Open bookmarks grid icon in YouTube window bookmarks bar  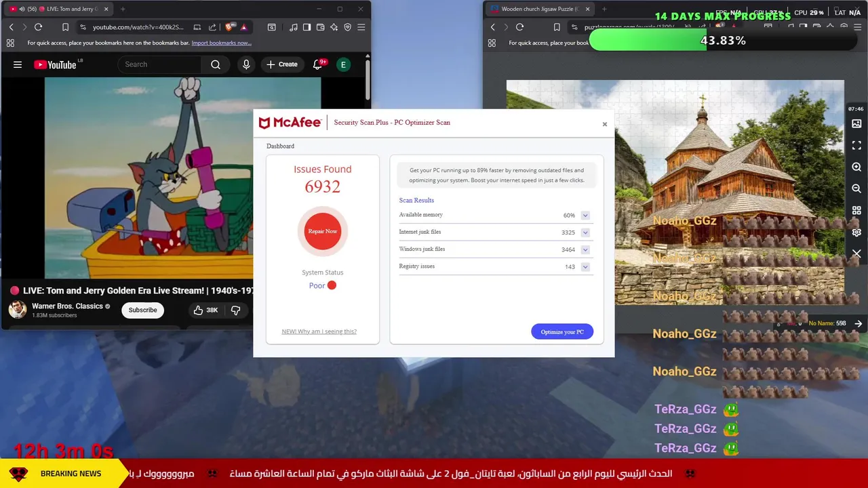tap(10, 43)
